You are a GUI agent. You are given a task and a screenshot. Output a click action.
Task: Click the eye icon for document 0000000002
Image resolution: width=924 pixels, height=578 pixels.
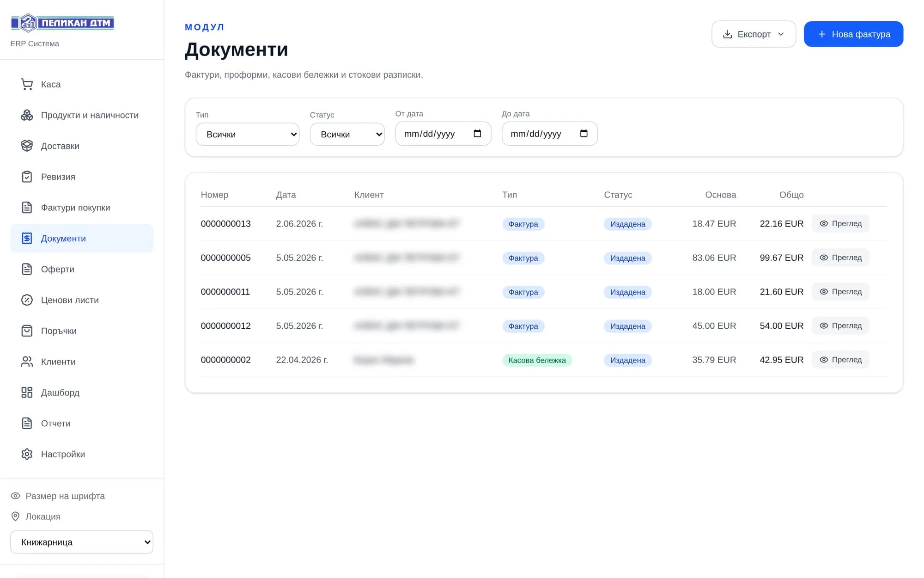tap(823, 360)
